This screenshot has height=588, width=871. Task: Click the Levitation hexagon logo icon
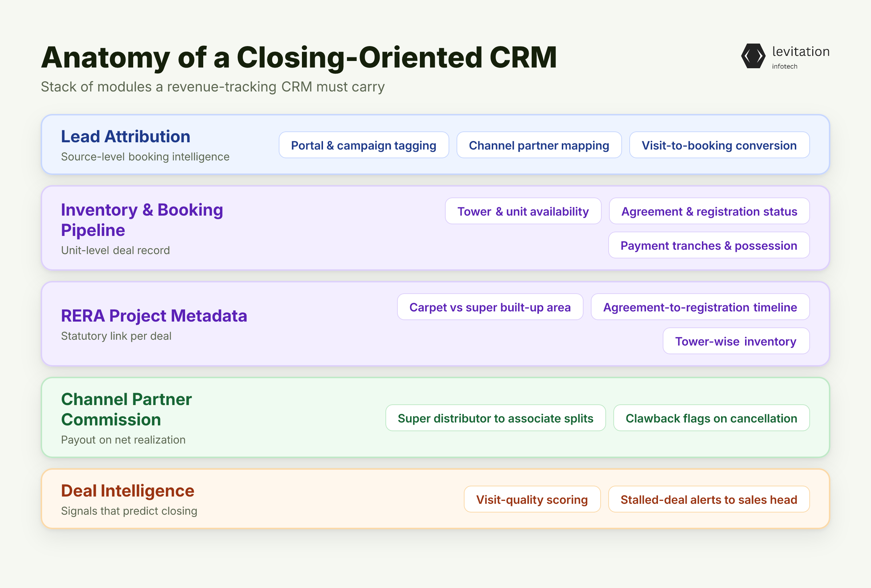pos(753,56)
